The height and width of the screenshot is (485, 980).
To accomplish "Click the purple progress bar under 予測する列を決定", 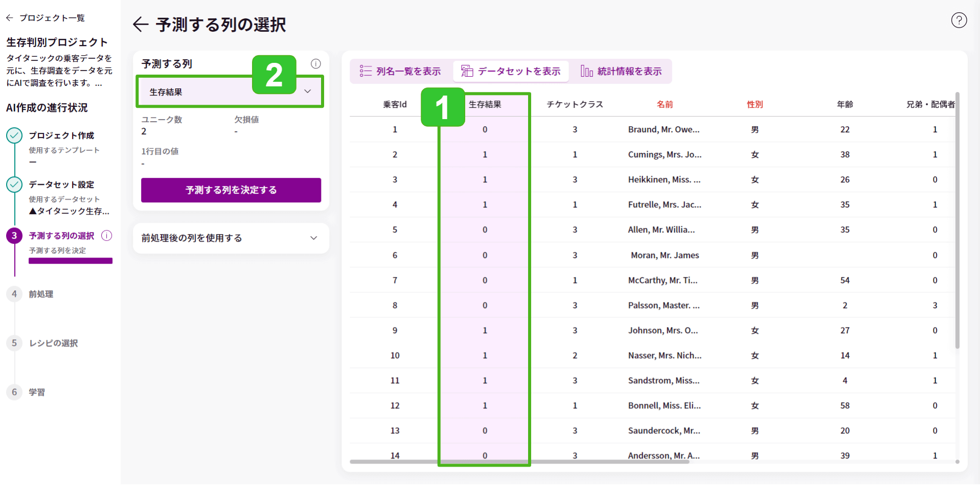I will tap(71, 261).
